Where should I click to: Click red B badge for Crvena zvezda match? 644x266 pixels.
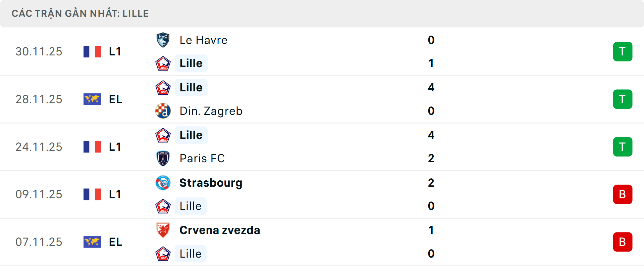pos(623,242)
